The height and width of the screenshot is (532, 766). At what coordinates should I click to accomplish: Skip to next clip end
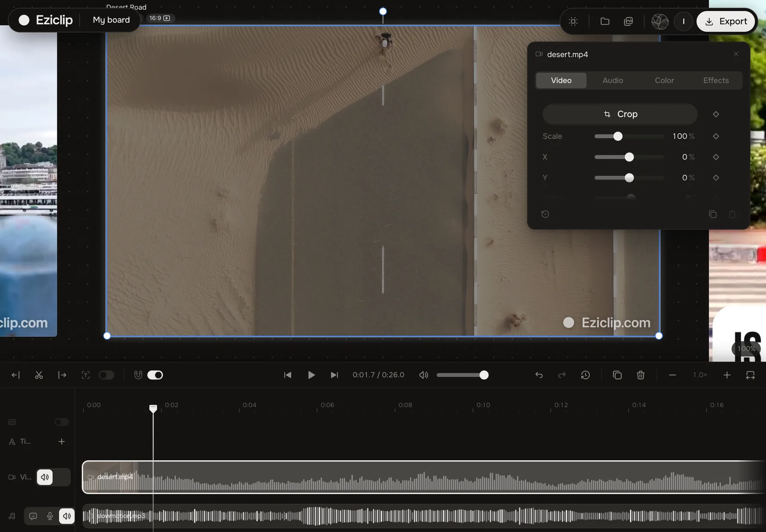(335, 375)
